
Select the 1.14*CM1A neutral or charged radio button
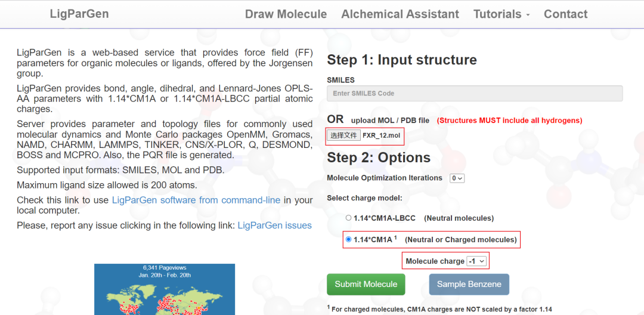pos(349,240)
